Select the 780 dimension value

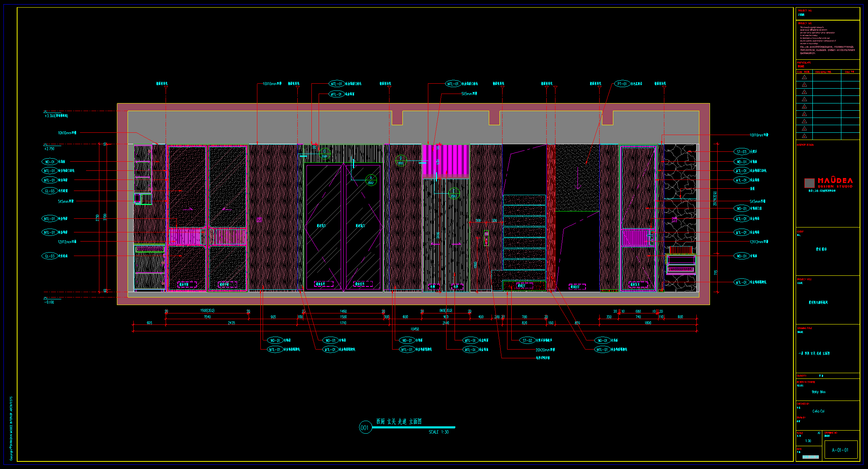pos(524,317)
